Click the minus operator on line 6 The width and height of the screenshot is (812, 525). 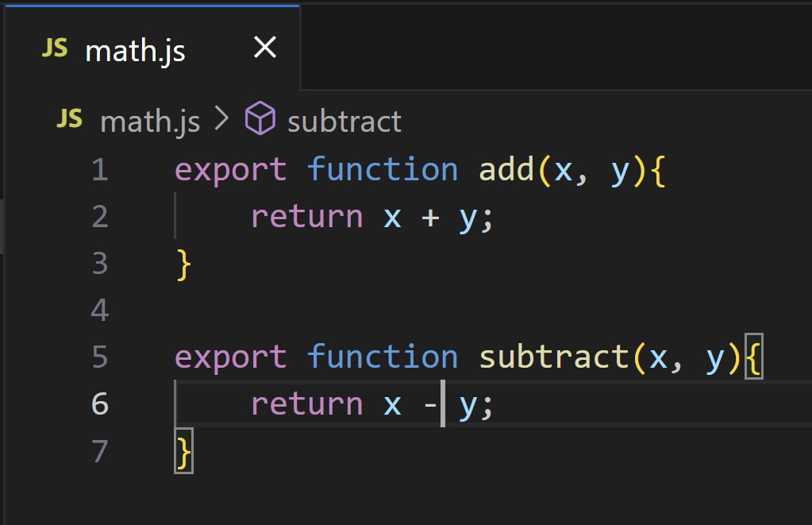430,404
